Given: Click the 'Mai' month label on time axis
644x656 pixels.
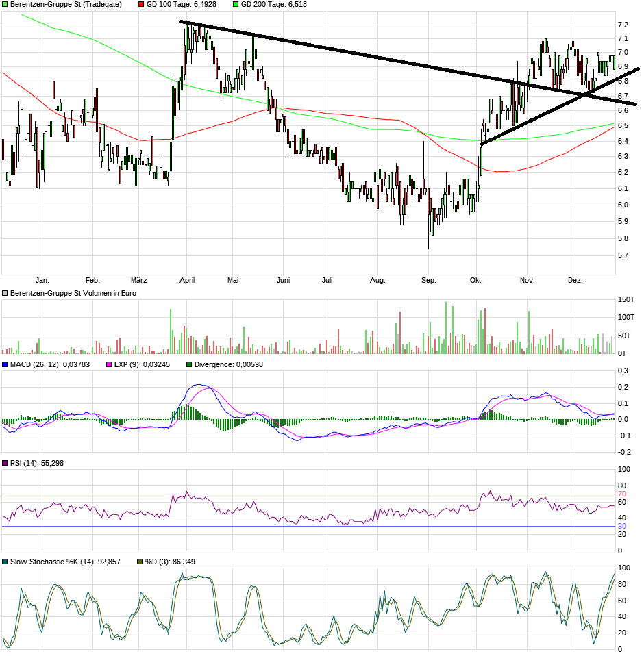Looking at the screenshot, I should coord(233,280).
